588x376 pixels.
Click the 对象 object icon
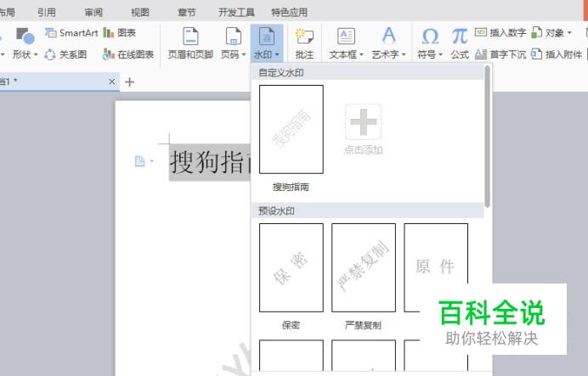(x=537, y=32)
